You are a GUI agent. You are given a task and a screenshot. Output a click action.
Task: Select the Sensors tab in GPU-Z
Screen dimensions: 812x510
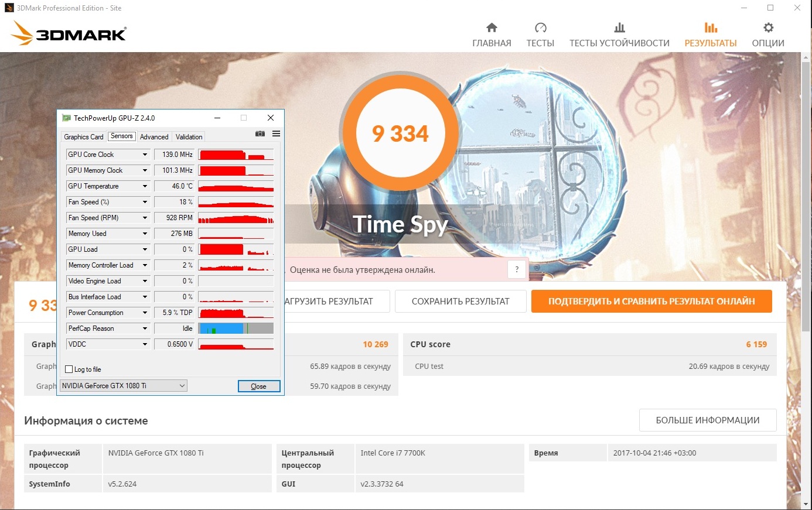point(122,136)
